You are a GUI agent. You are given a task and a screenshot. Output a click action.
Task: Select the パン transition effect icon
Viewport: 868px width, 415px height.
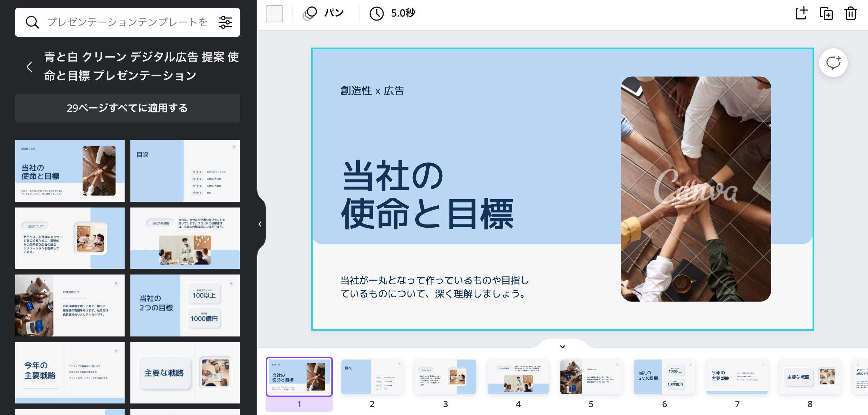(x=310, y=13)
